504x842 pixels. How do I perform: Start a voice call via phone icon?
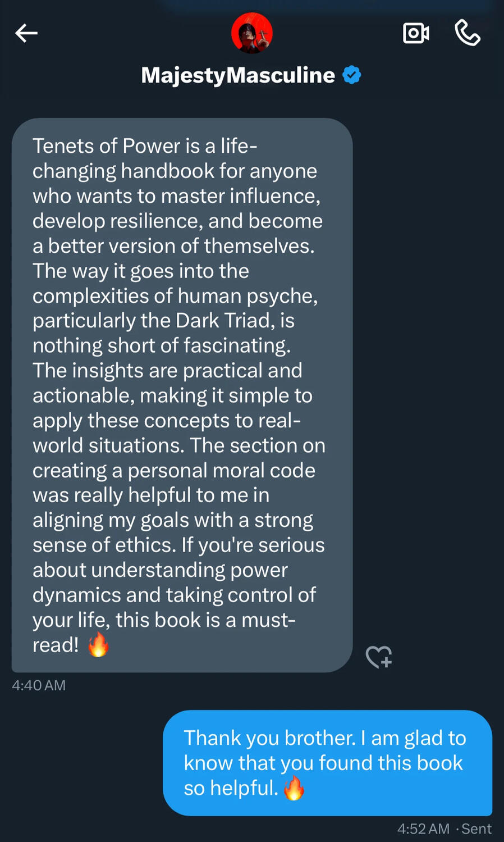coord(467,33)
